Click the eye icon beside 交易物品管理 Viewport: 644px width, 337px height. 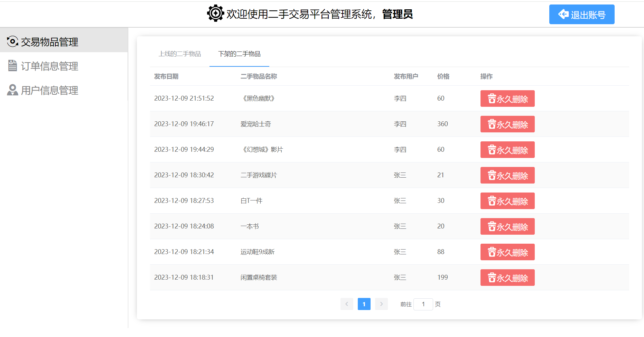(x=12, y=41)
